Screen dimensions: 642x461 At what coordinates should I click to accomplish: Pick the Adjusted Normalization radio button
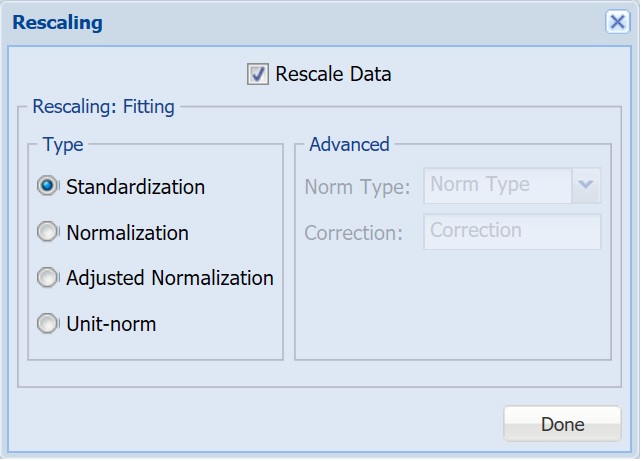(48, 278)
